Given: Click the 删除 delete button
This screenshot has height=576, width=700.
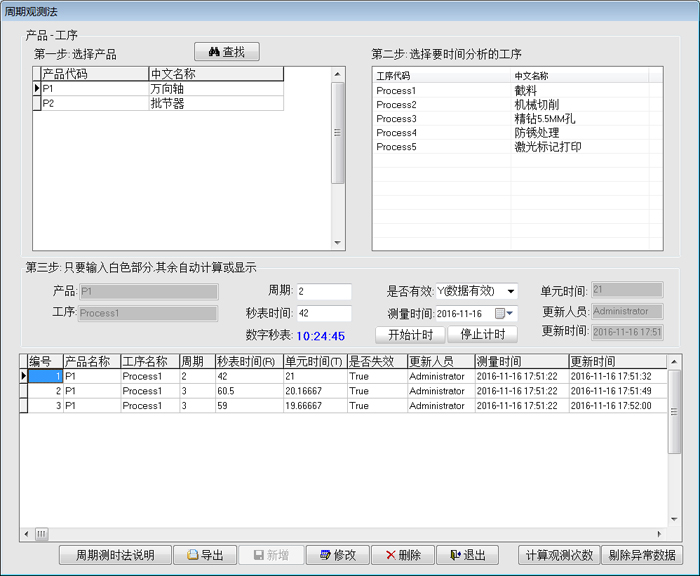Looking at the screenshot, I should tap(403, 555).
